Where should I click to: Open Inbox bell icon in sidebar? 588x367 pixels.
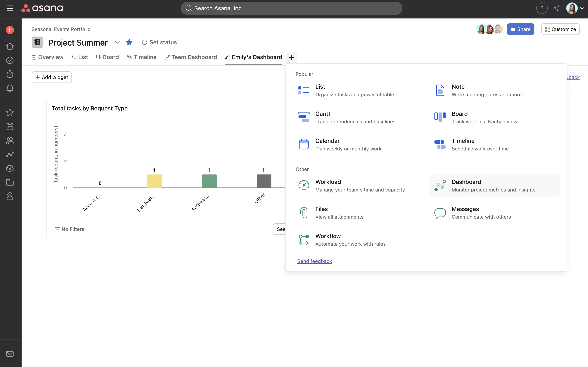(10, 88)
